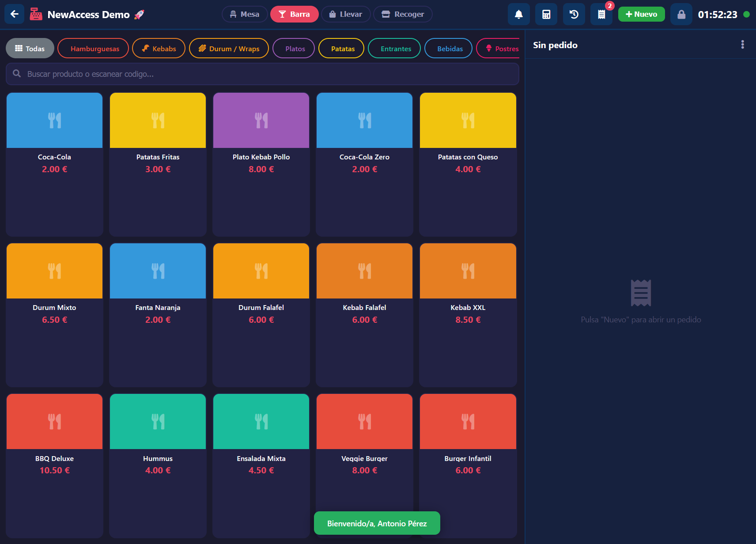The width and height of the screenshot is (756, 544).
Task: Click the cash register logo icon
Action: 36,14
